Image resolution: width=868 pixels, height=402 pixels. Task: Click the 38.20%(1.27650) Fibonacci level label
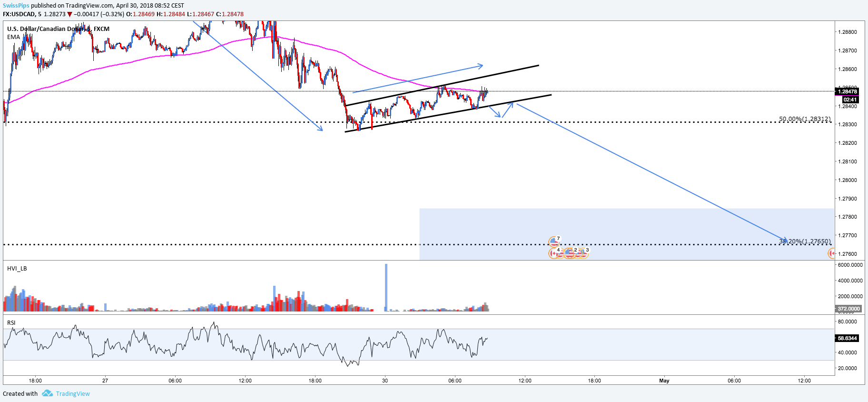point(805,241)
